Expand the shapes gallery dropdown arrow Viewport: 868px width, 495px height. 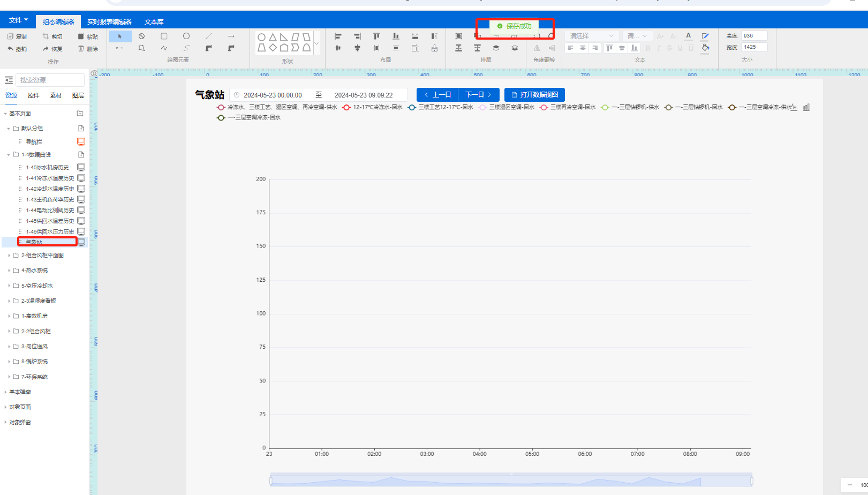click(316, 43)
